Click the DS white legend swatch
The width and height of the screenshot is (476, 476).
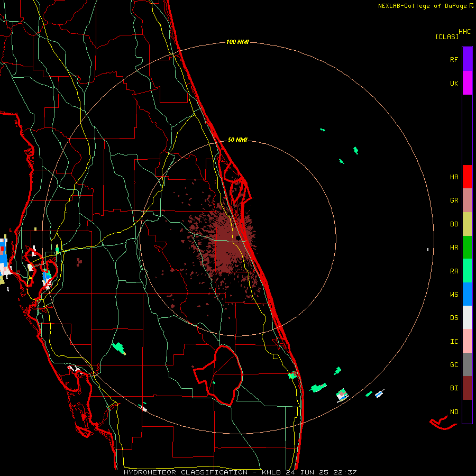(x=467, y=317)
